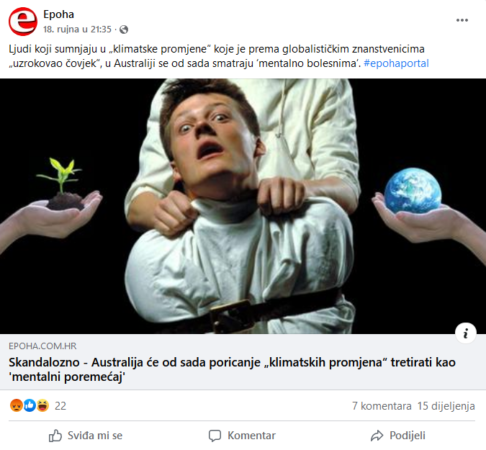Click the laughing haha reaction emoji
This screenshot has width=486, height=450.
click(43, 406)
